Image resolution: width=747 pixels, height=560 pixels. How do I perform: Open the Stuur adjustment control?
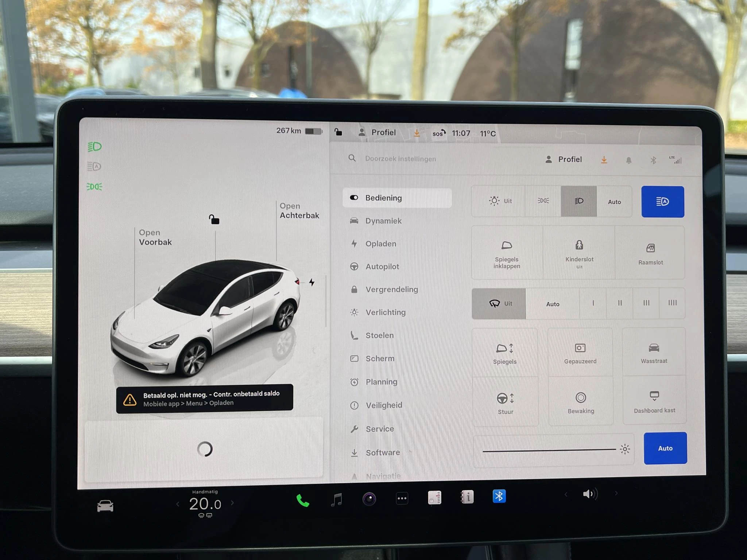coord(506,401)
